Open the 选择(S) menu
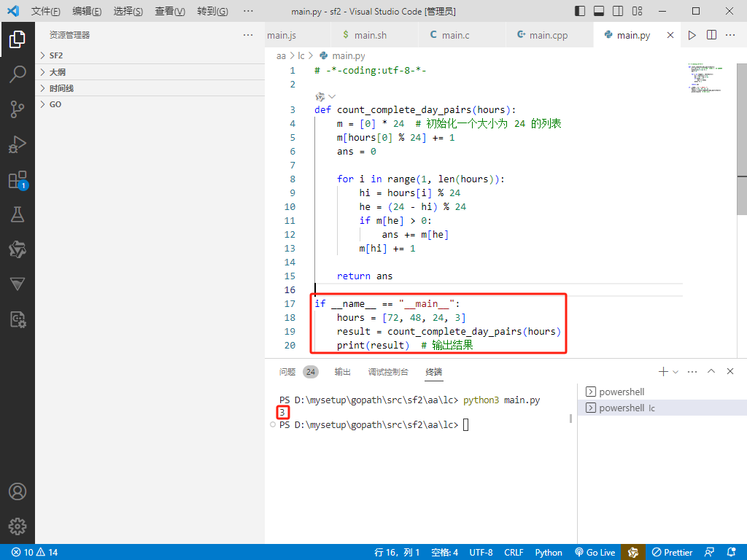 (128, 11)
